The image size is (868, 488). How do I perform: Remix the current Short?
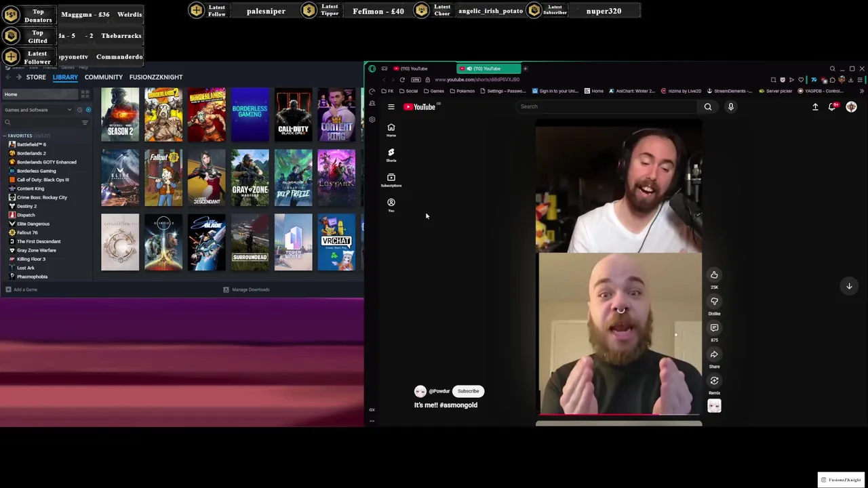pyautogui.click(x=714, y=381)
